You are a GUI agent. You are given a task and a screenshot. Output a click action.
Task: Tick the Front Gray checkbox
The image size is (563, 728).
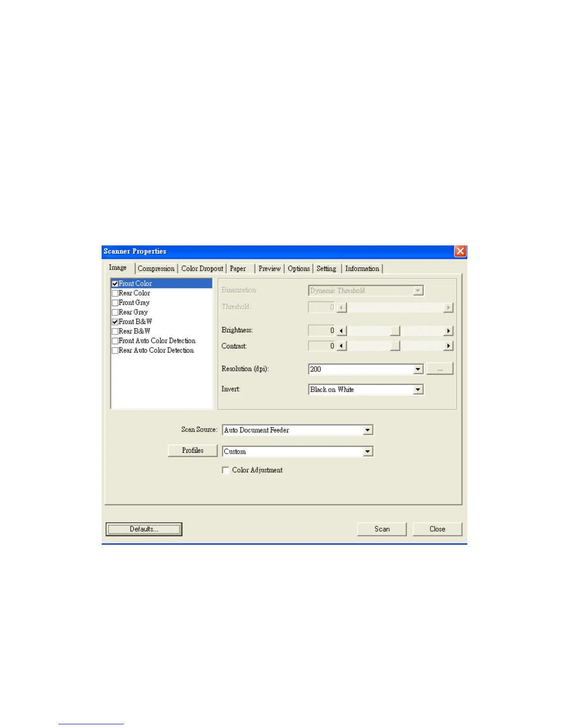115,303
